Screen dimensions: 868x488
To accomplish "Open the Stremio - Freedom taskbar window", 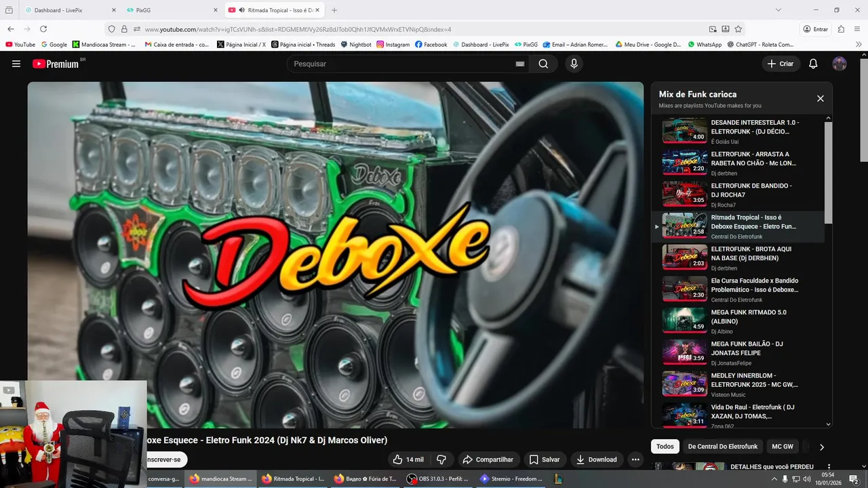I will (x=511, y=479).
